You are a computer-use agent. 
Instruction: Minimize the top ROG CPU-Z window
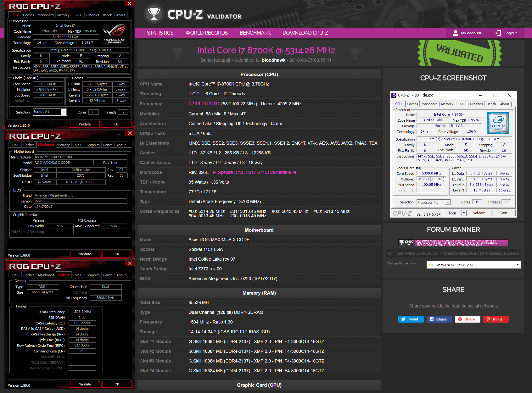118,4
